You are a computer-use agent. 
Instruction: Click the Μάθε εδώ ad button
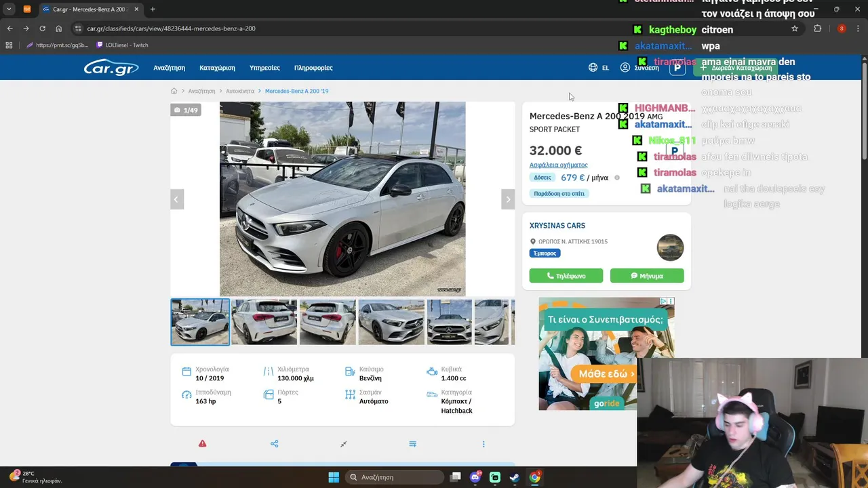pyautogui.click(x=603, y=373)
